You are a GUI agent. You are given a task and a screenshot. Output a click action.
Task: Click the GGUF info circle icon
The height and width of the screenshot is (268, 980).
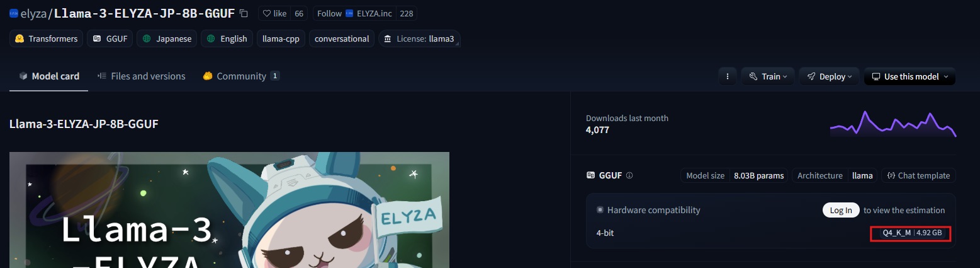629,175
